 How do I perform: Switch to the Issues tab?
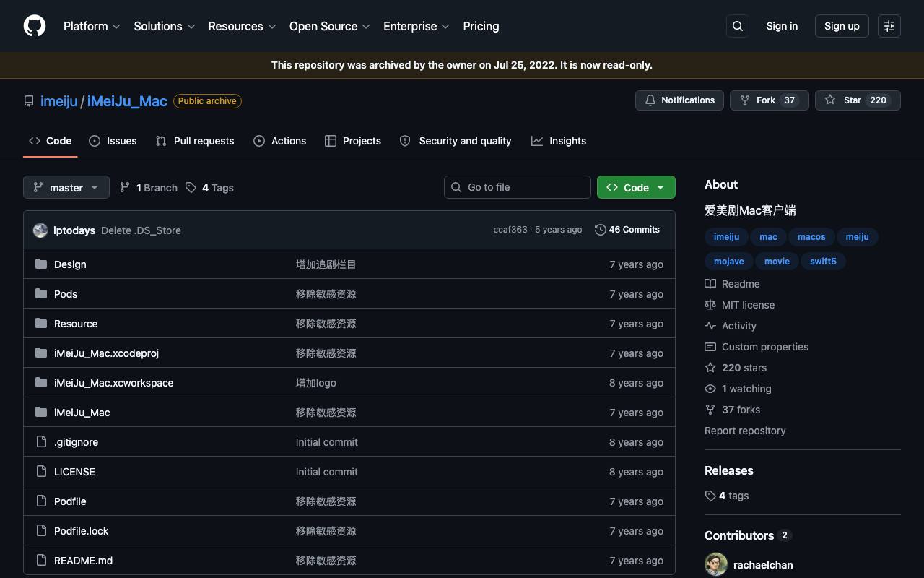(113, 141)
